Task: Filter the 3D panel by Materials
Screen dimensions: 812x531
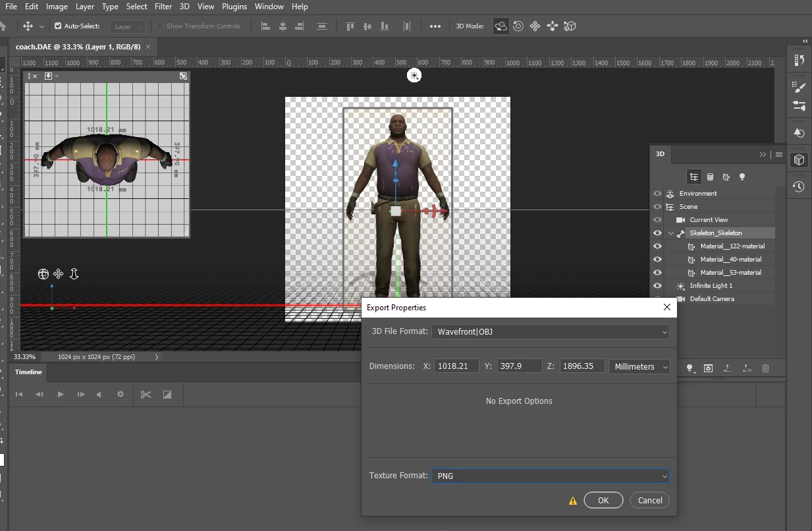Action: click(726, 177)
